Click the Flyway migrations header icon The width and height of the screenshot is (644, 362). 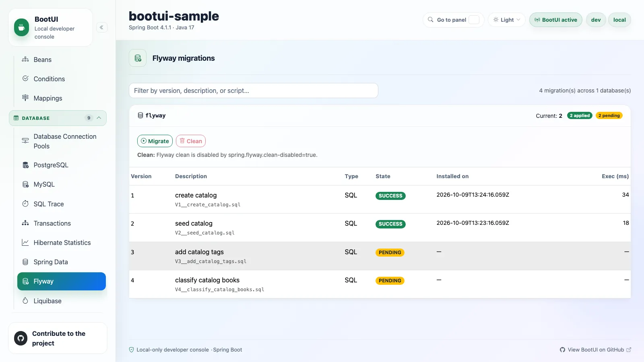138,58
